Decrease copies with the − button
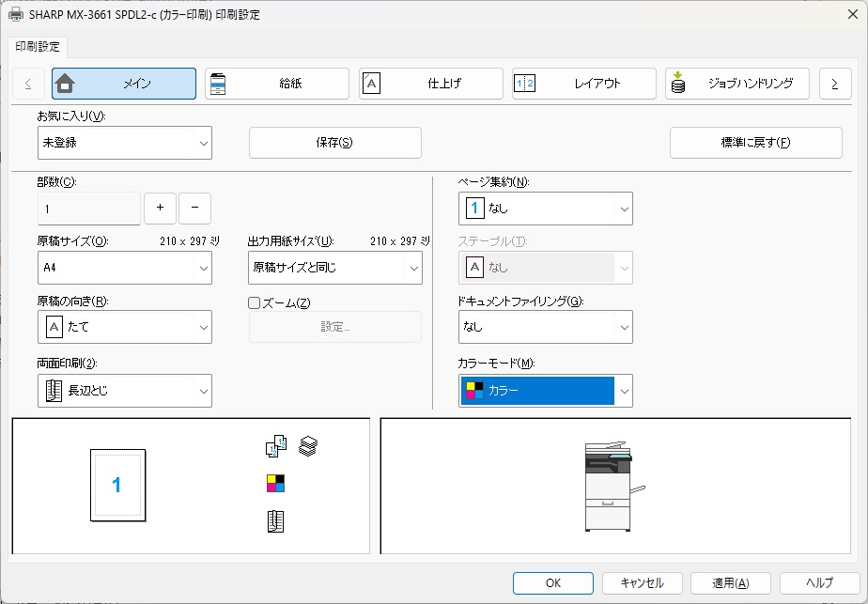 click(x=194, y=208)
